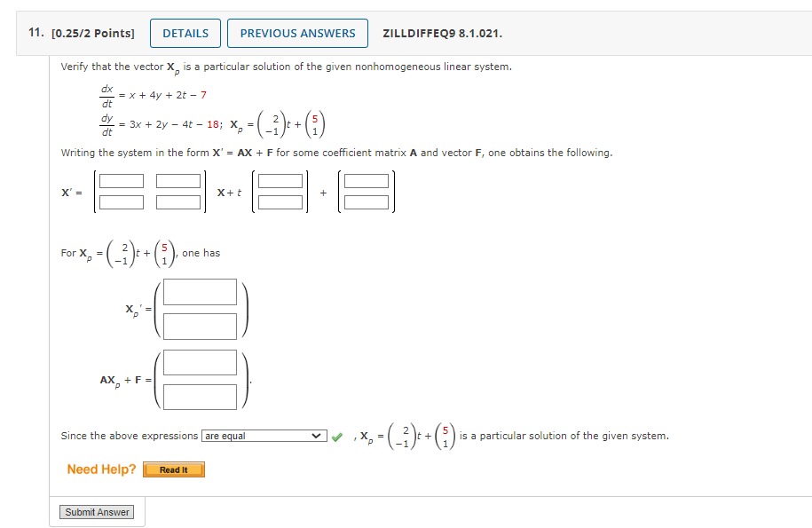Viewport: 812px width, 528px height.
Task: Click the orange Read It button
Action: pos(174,469)
